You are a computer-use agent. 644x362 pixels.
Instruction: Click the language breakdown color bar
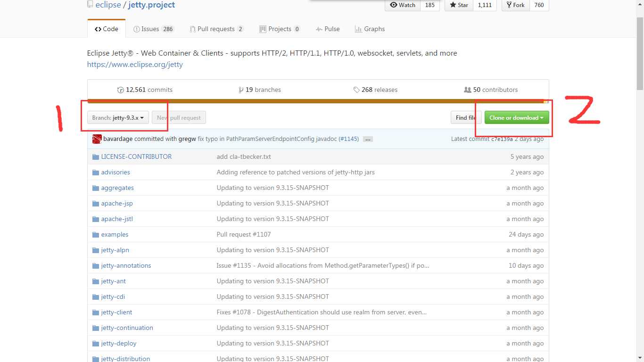[x=318, y=101]
